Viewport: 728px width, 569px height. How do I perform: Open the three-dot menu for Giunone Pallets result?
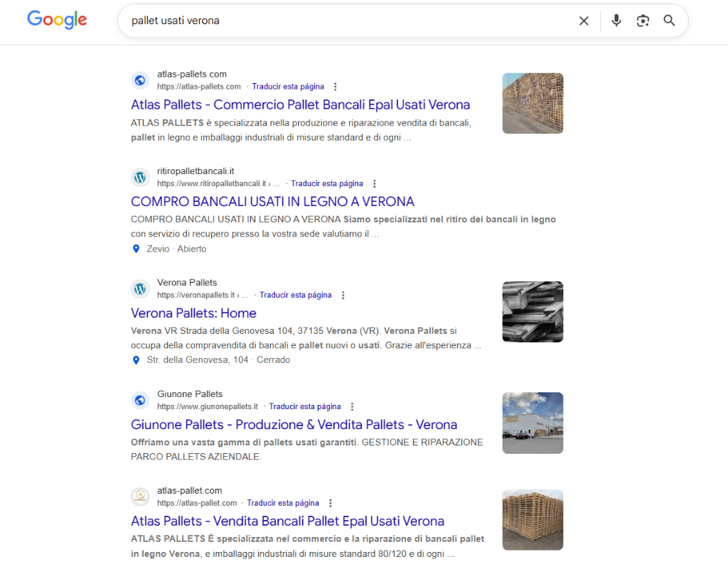pyautogui.click(x=352, y=406)
